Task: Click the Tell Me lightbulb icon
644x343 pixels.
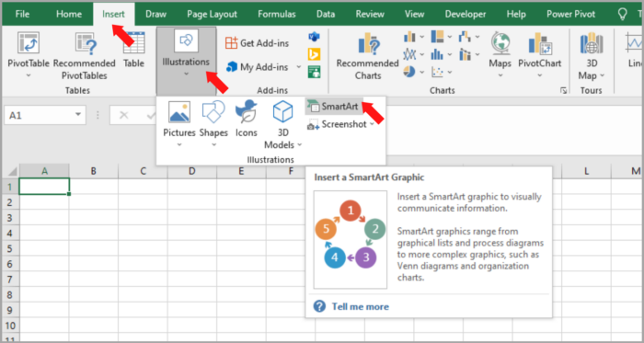Action: tap(623, 15)
